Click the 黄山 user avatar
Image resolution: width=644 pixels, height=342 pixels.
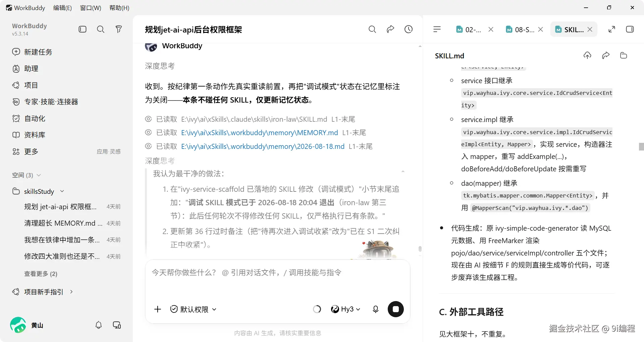pos(18,325)
